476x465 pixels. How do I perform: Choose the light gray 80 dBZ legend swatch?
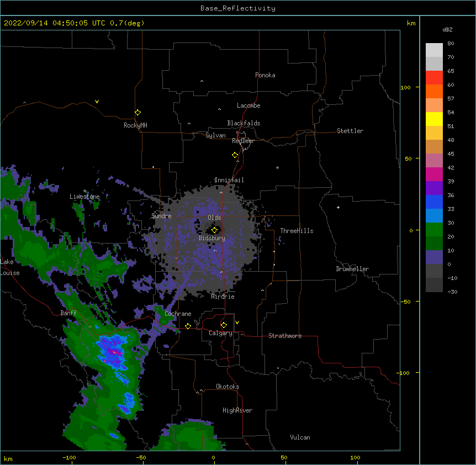pos(434,50)
